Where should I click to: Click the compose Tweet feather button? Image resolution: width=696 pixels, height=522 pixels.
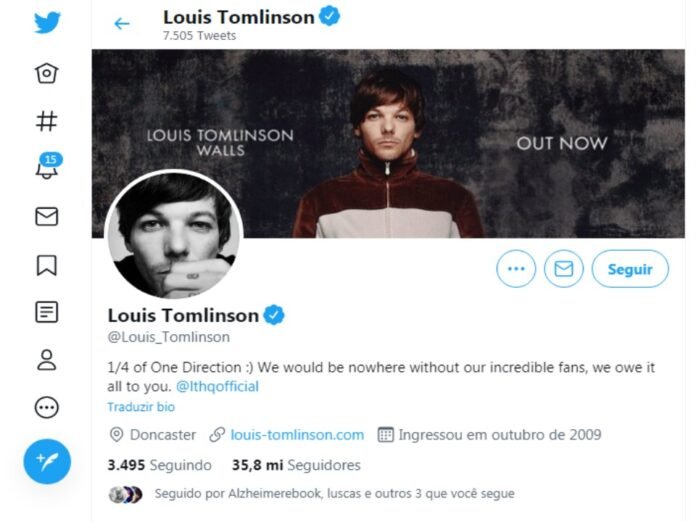pos(47,461)
